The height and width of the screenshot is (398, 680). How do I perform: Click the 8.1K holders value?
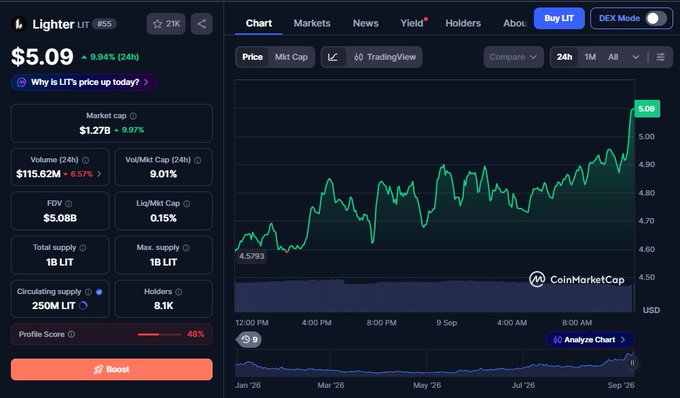pos(163,306)
